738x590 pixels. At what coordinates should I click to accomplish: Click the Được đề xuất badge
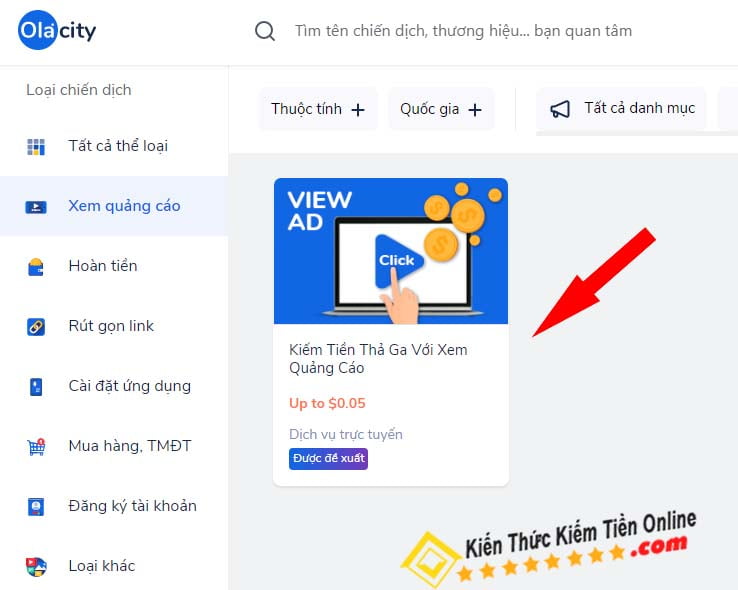click(x=329, y=458)
